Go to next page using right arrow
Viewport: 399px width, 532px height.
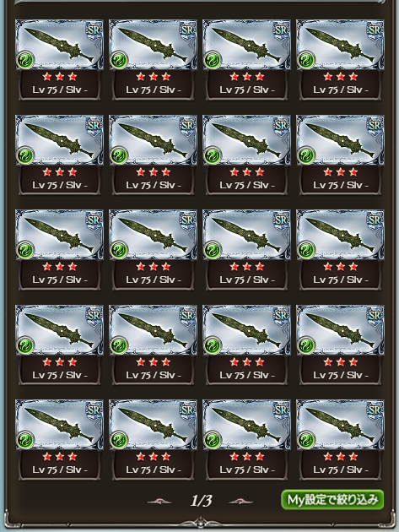coord(240,501)
